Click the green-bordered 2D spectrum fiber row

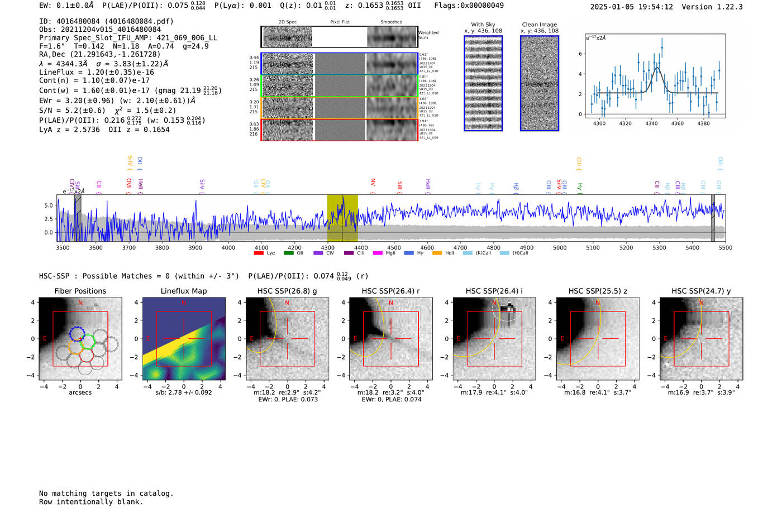coord(340,86)
